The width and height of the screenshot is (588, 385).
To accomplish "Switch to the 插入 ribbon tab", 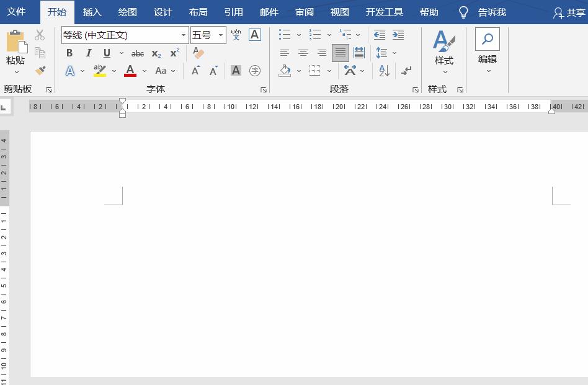I will [x=92, y=11].
